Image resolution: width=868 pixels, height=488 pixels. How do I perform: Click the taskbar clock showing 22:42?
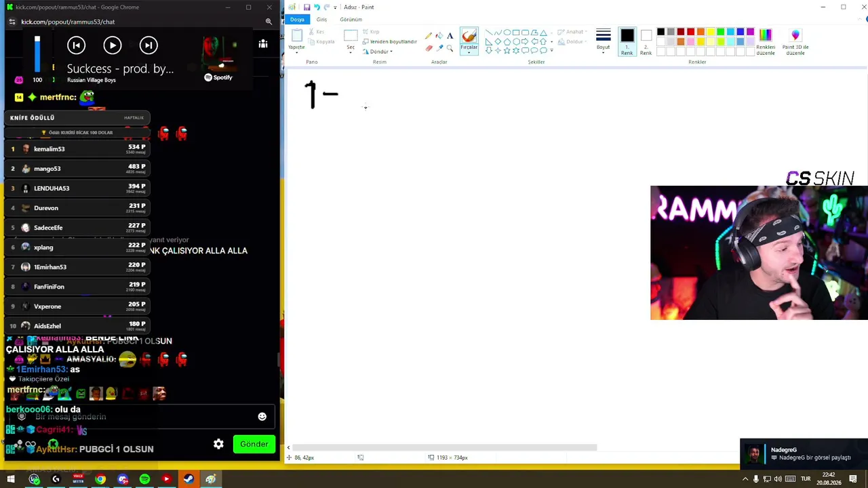828,479
